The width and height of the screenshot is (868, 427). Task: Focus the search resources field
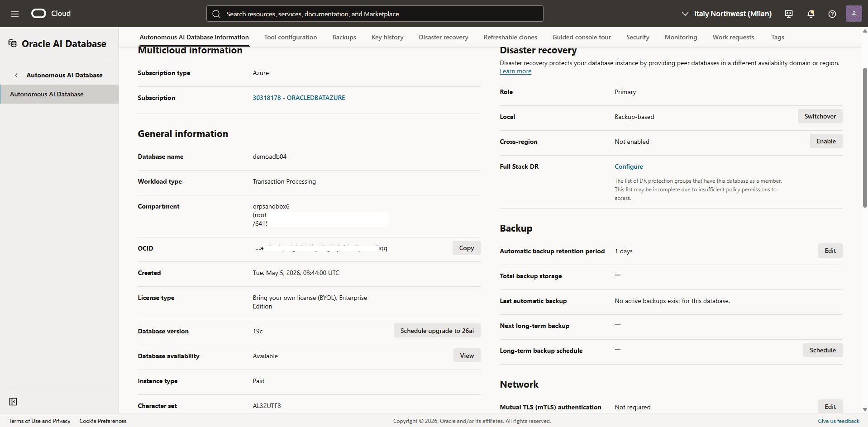click(375, 14)
